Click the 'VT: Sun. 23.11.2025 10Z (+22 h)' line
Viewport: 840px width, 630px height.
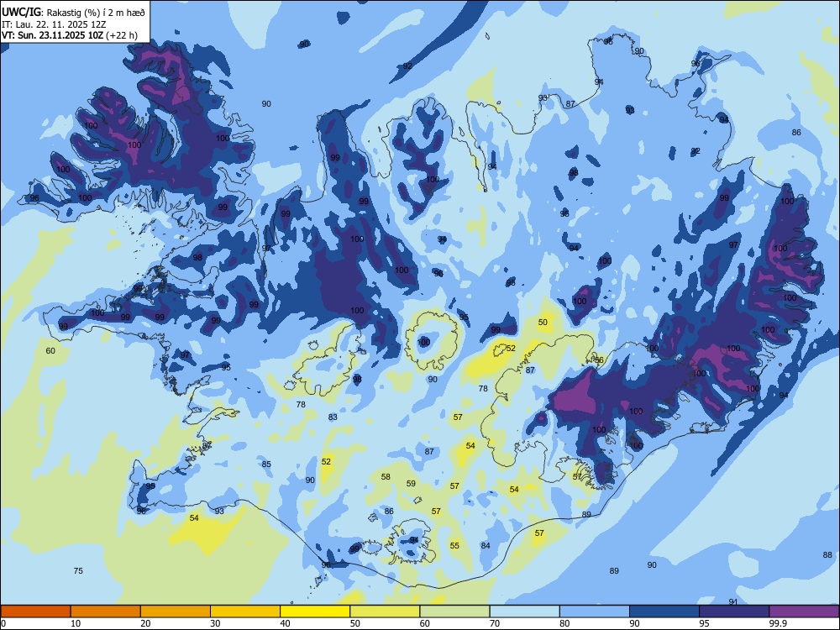coord(70,35)
